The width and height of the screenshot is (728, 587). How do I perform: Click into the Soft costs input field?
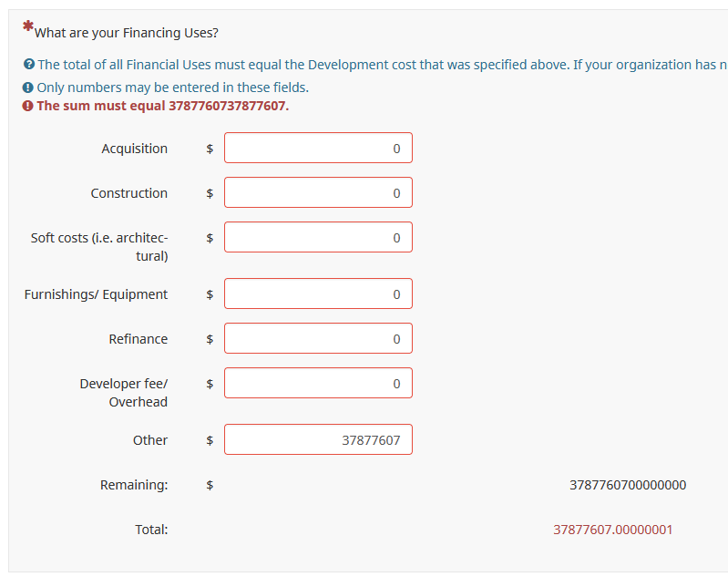pyautogui.click(x=318, y=237)
